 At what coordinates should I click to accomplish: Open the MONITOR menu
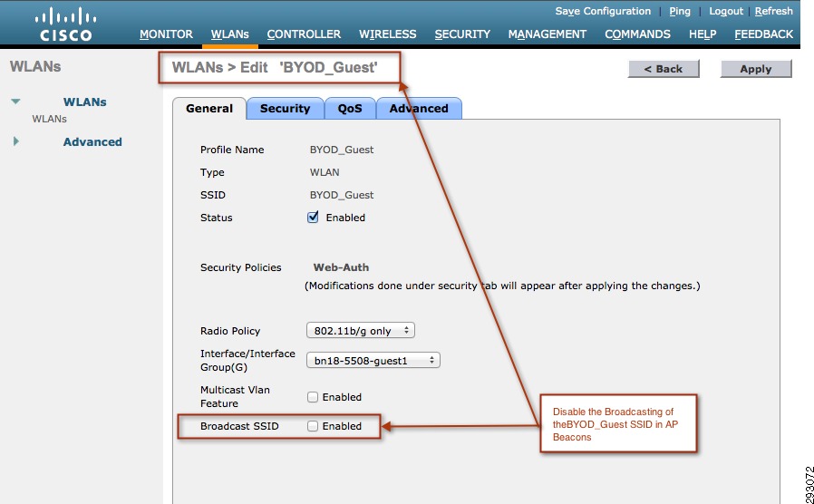166,34
